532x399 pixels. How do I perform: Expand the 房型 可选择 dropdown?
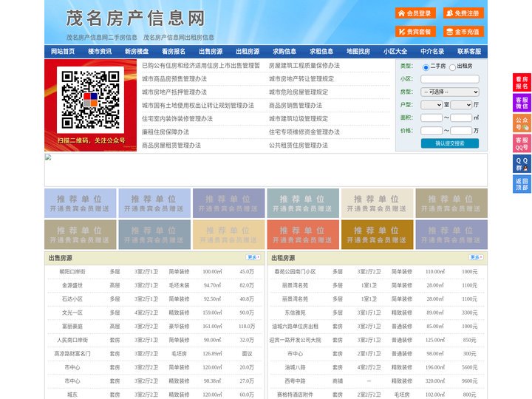point(450,92)
